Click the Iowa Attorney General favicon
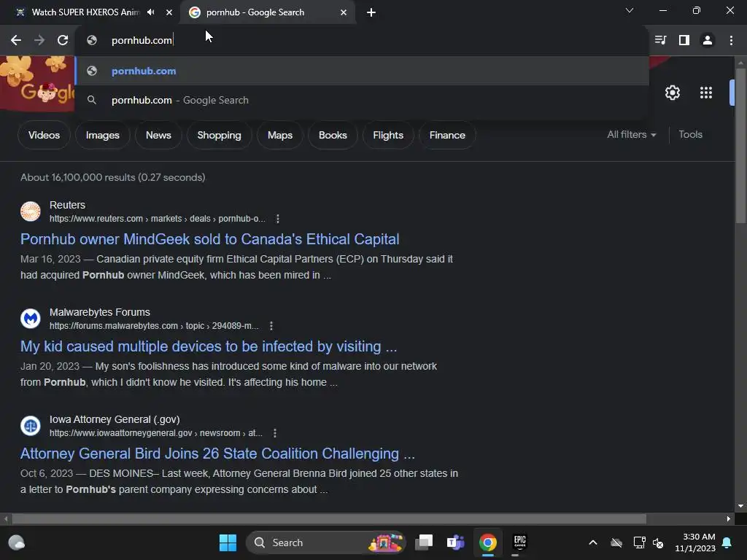The image size is (747, 560). (x=31, y=426)
